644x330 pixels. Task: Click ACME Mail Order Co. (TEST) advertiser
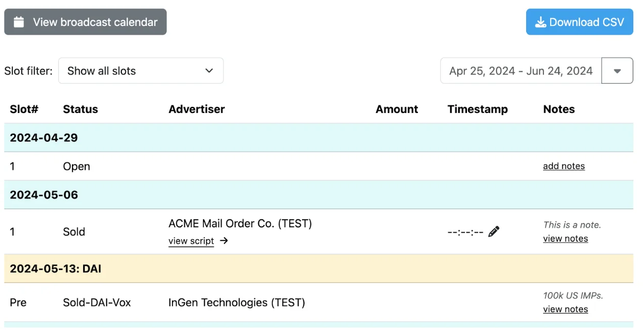(240, 224)
